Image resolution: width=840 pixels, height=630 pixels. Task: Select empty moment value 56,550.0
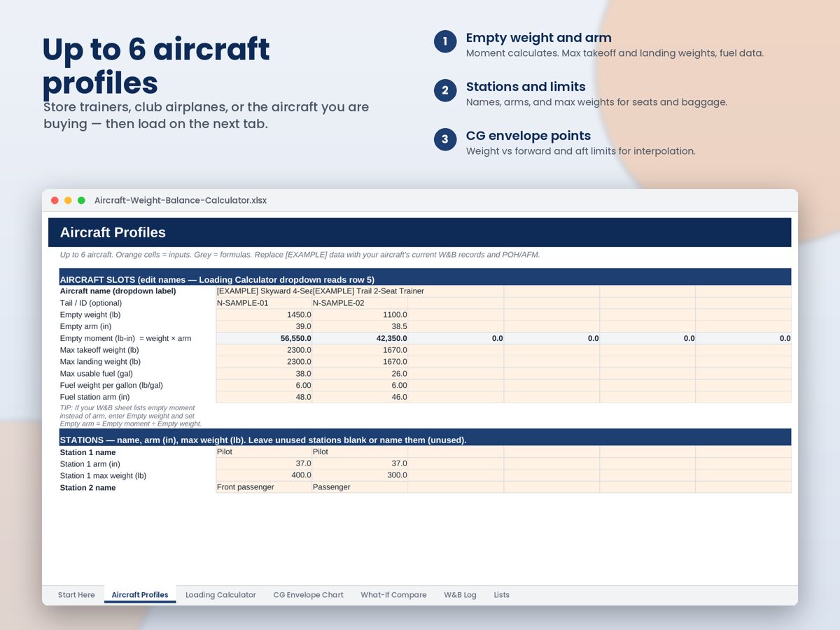coord(264,338)
